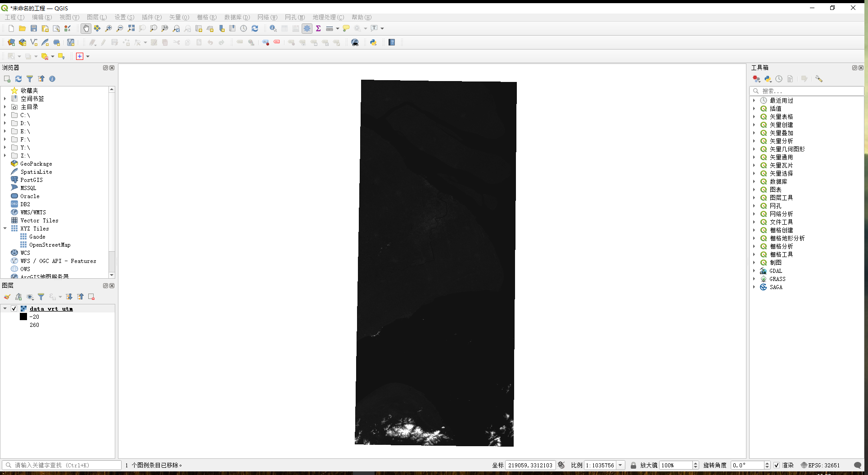This screenshot has height=475, width=868.
Task: Expand the 空间书签 tree node
Action: [5, 99]
